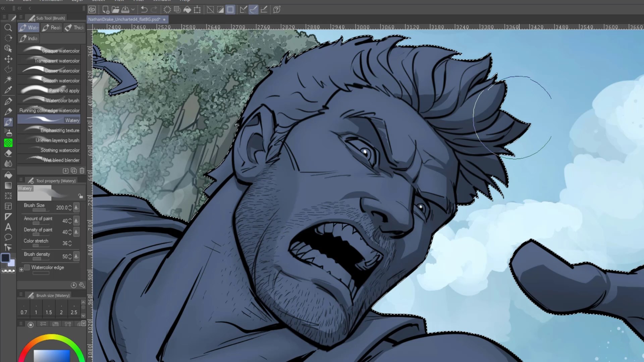Enable the Watercolor edge checkbox
Screen dimensions: 644x362
click(x=27, y=267)
